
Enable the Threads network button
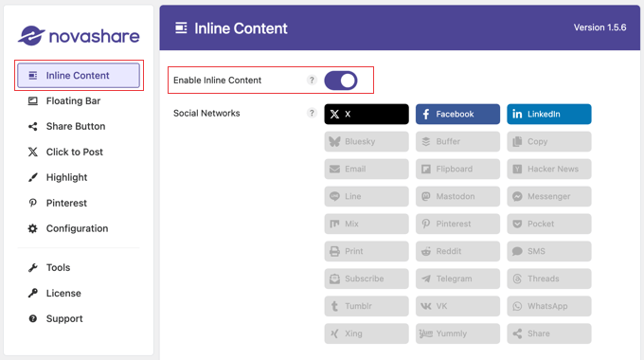pyautogui.click(x=549, y=279)
